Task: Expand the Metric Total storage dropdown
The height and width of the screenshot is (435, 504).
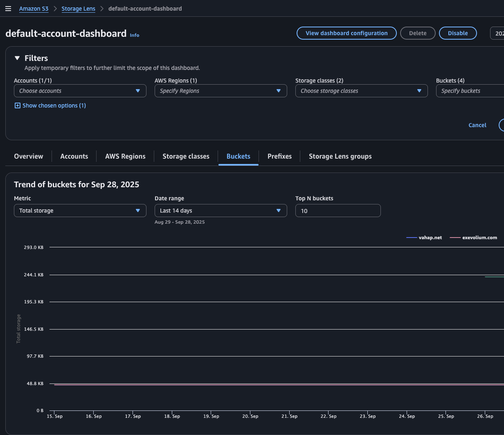Action: [x=80, y=211]
